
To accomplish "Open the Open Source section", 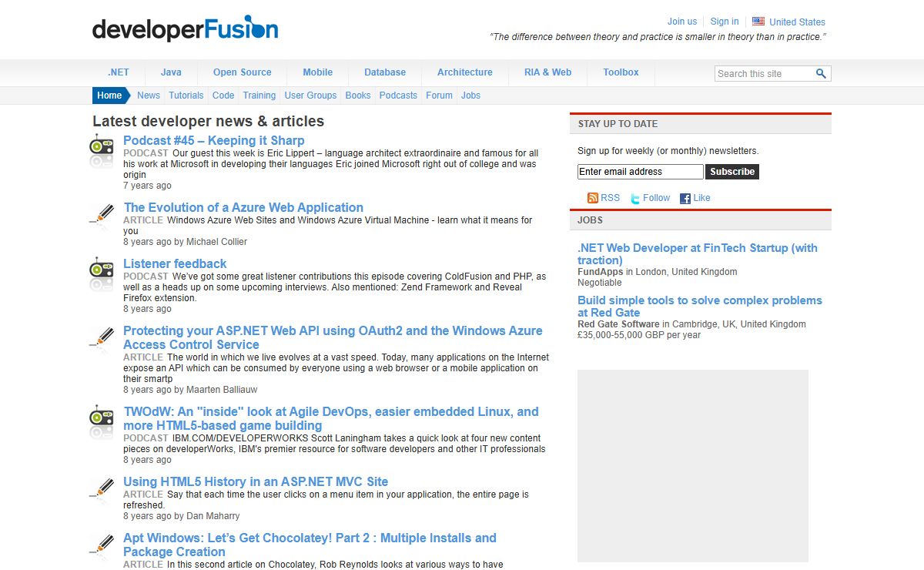I will pos(242,72).
